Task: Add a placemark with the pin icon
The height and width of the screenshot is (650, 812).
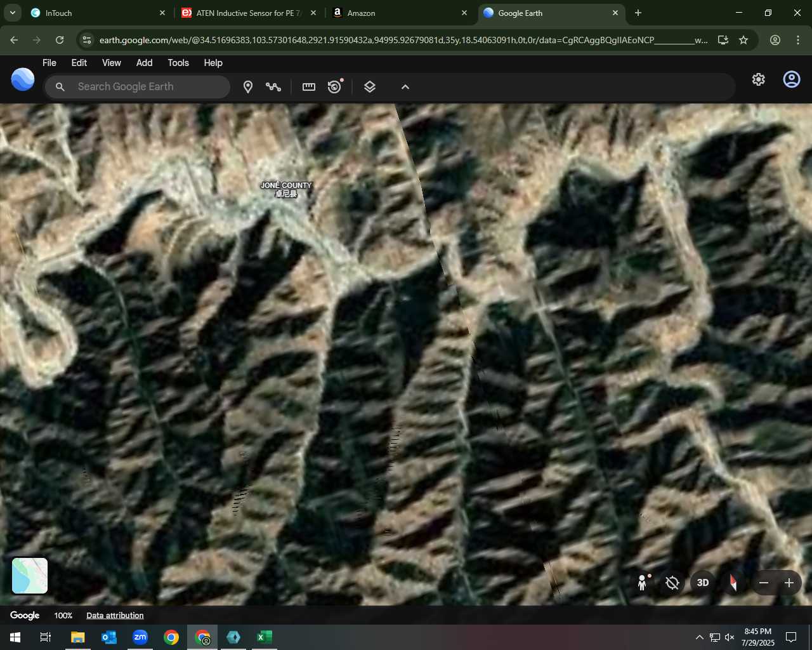Action: click(x=248, y=87)
